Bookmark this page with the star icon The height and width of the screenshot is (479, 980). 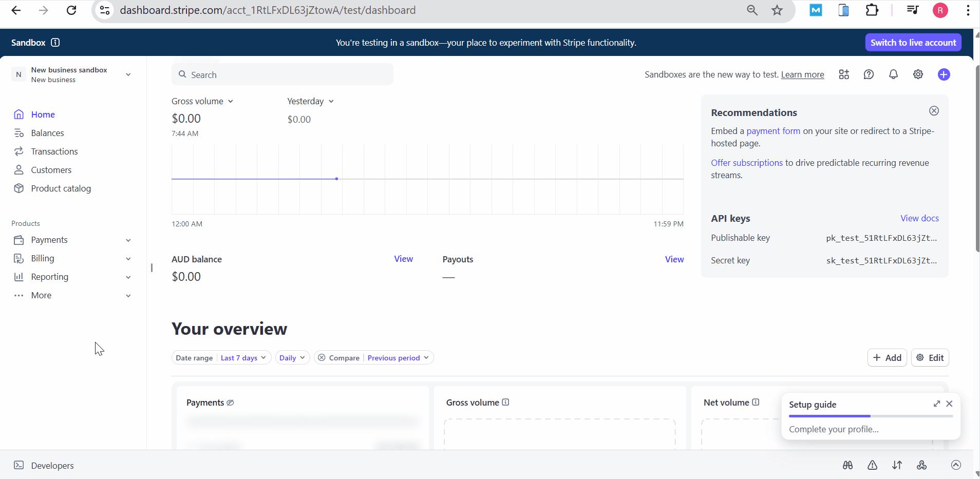point(777,10)
